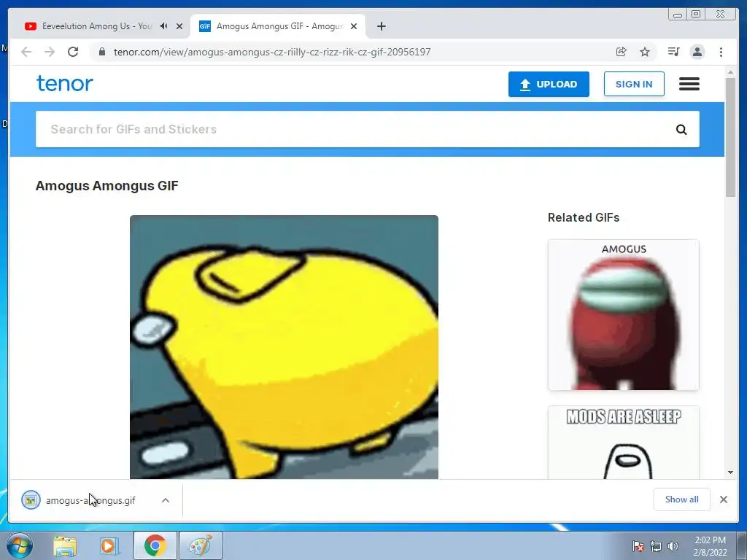Go back using the browser back arrow
This screenshot has width=747, height=560.
26,52
